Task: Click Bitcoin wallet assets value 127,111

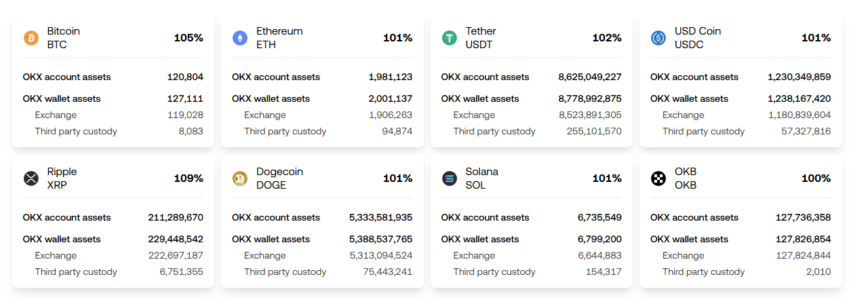Action: tap(186, 99)
